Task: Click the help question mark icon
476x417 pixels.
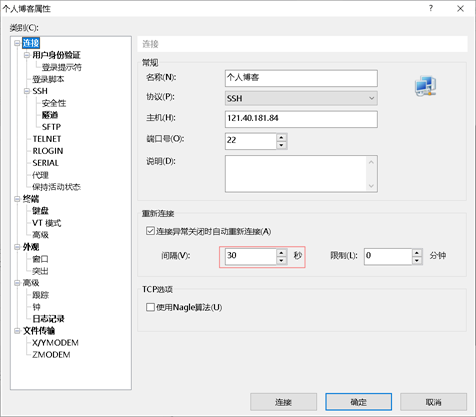Action: tap(431, 8)
